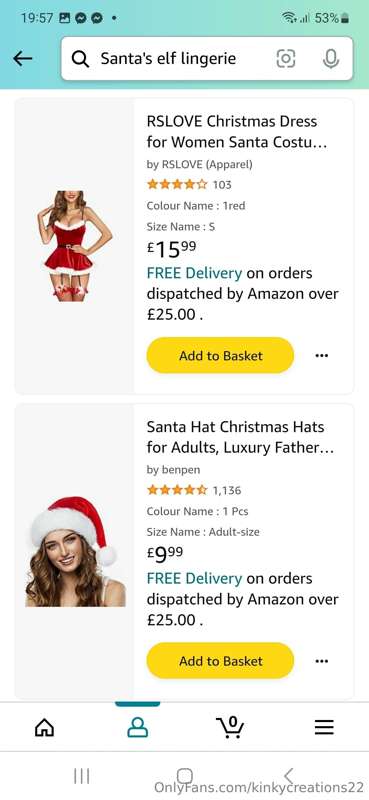Open the 1,136 ratings for Santa Hat
Screen dimensions: 369x800
pos(227,490)
